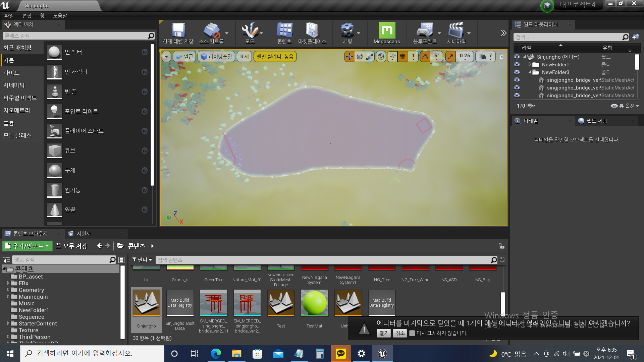644x362 pixels.
Task: Click the Save Current Level icon
Action: (178, 31)
